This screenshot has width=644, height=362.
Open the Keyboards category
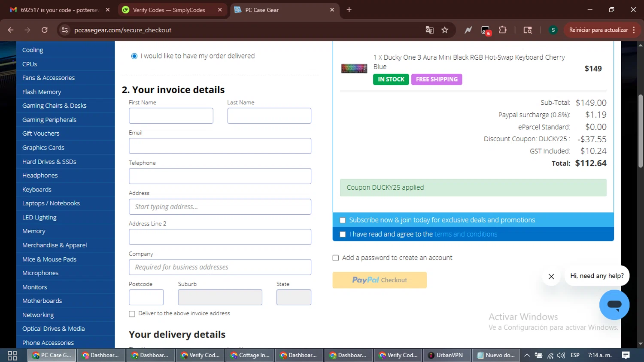click(37, 189)
